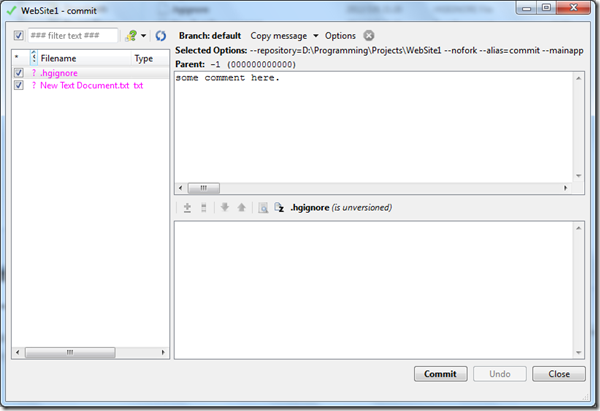Select the .hgignore file row
The height and width of the screenshot is (411, 600).
coord(90,73)
